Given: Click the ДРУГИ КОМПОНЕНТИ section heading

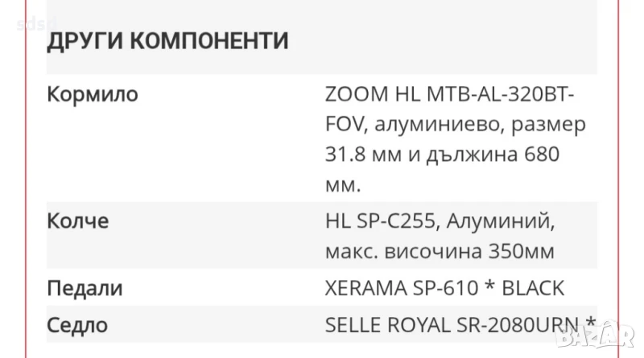Looking at the screenshot, I should (167, 39).
